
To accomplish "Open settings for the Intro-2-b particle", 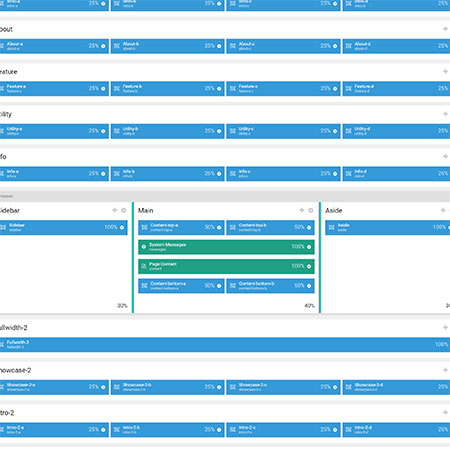I will (x=219, y=430).
